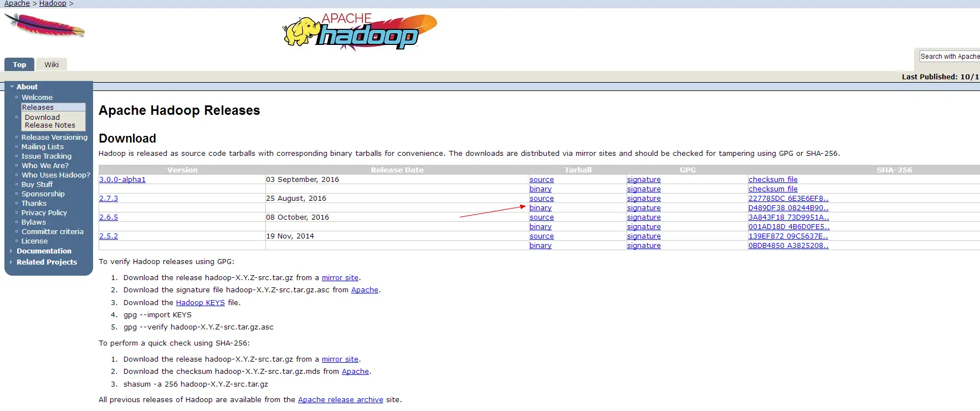Open Privacy Policy in sidebar

(44, 213)
